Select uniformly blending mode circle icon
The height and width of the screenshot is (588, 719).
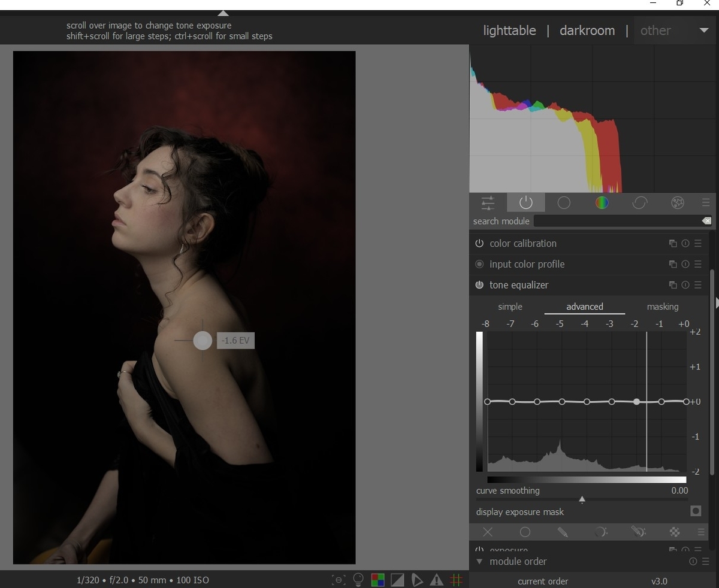point(525,532)
